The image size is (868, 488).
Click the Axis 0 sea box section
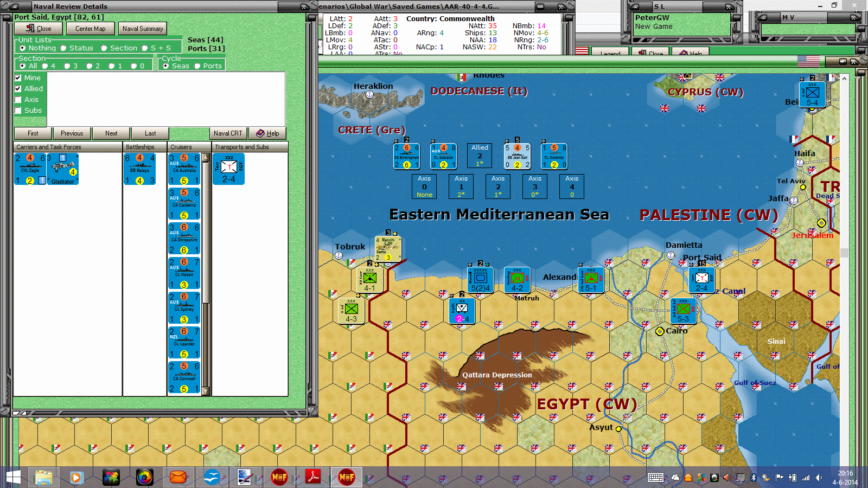(424, 187)
